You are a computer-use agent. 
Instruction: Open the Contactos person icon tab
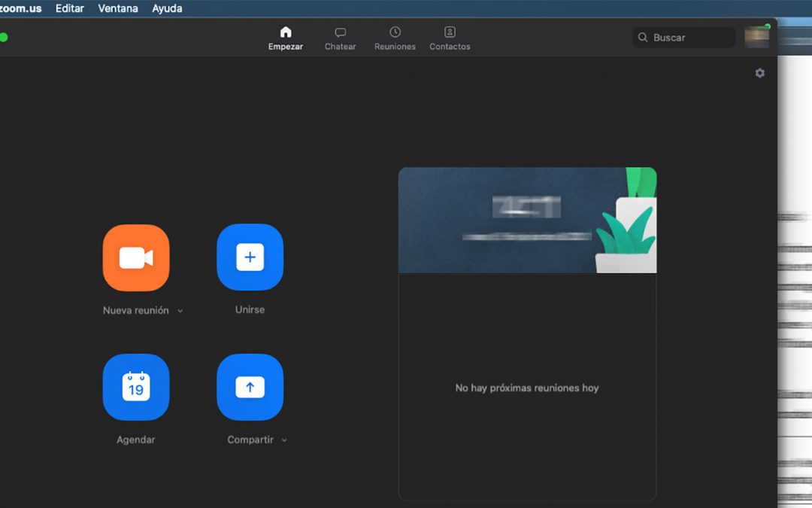pyautogui.click(x=450, y=38)
